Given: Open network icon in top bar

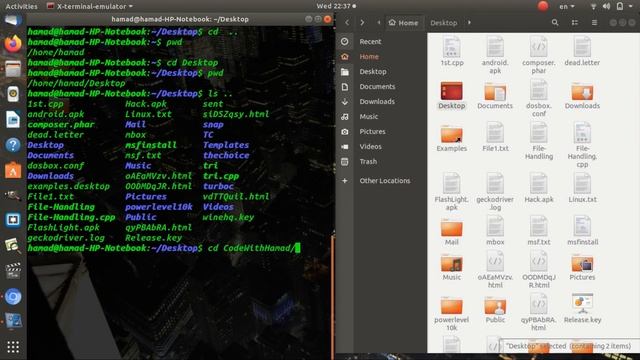Looking at the screenshot, I should [x=593, y=6].
